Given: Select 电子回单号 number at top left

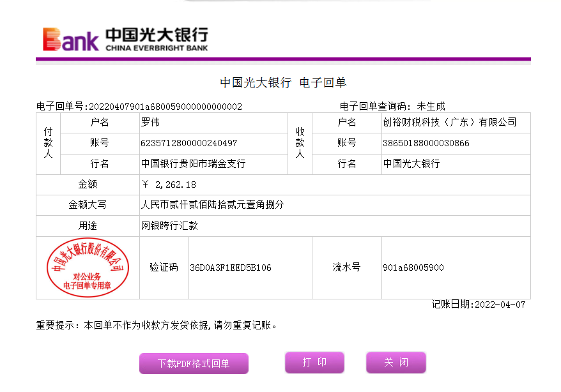Looking at the screenshot, I should click(165, 107).
